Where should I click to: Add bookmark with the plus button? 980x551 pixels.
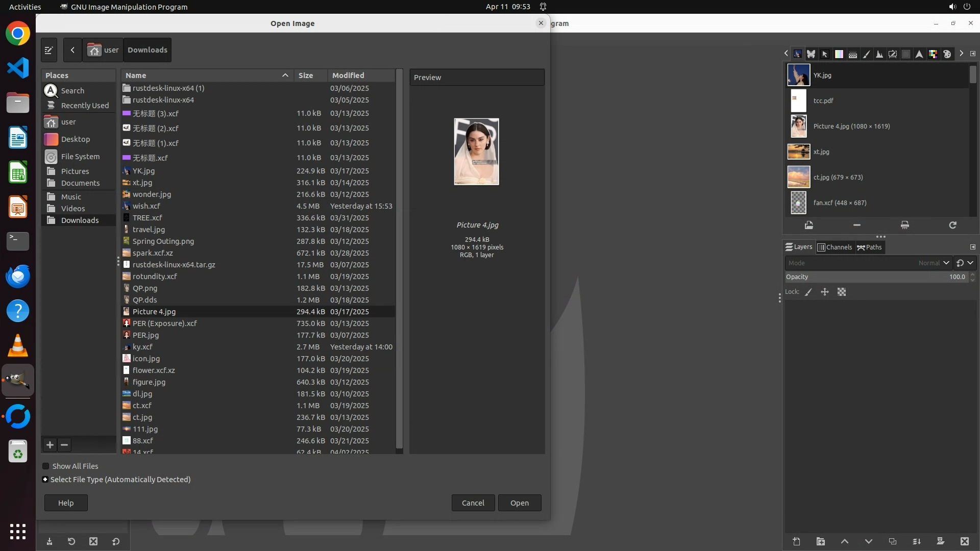50,445
